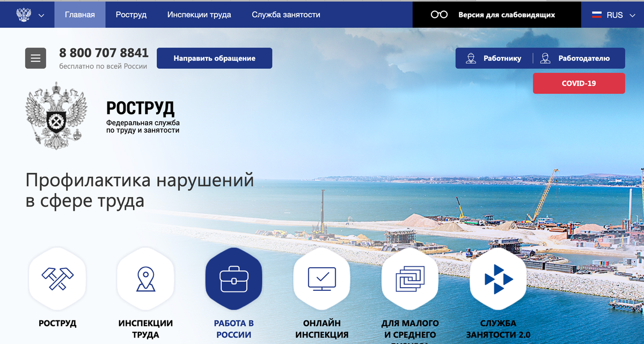Click the Работнику worker icon
Viewport: 644px width, 344px height.
coord(472,58)
